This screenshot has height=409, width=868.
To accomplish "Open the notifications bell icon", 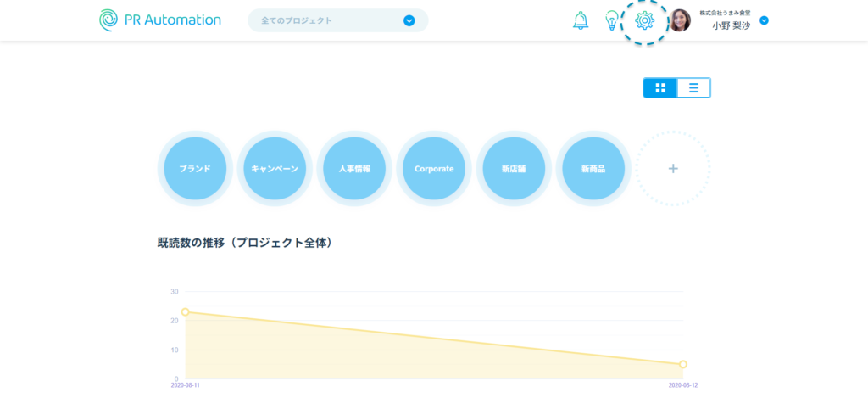I will pyautogui.click(x=581, y=21).
